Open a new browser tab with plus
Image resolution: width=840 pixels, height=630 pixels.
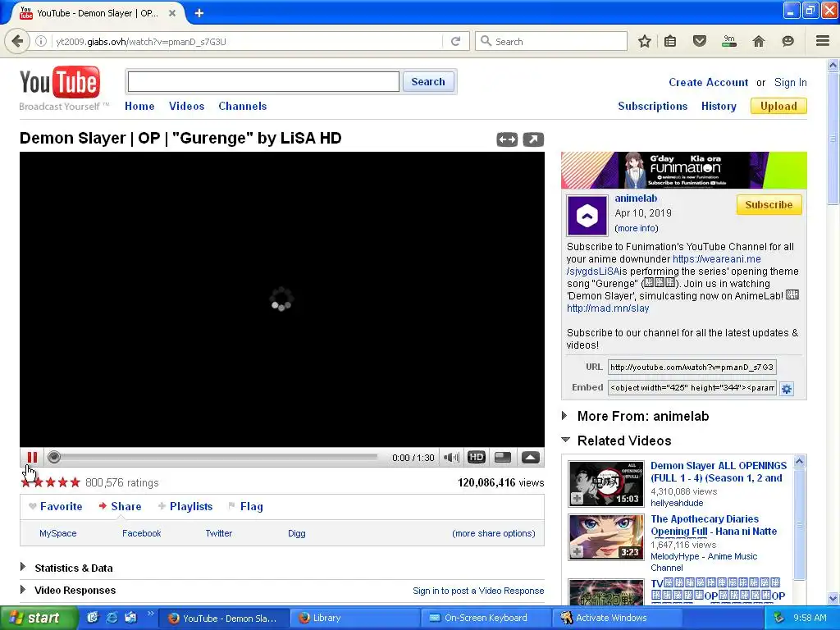pyautogui.click(x=199, y=13)
